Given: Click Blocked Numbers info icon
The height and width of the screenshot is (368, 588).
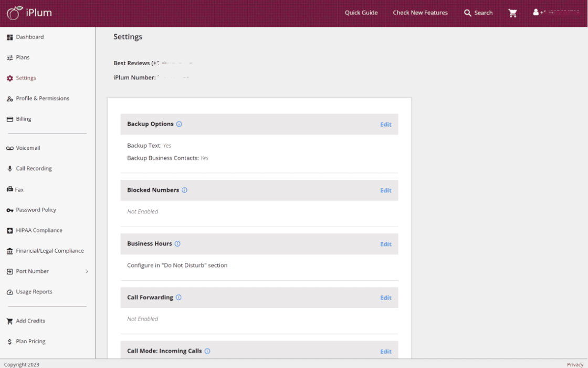Looking at the screenshot, I should point(184,190).
